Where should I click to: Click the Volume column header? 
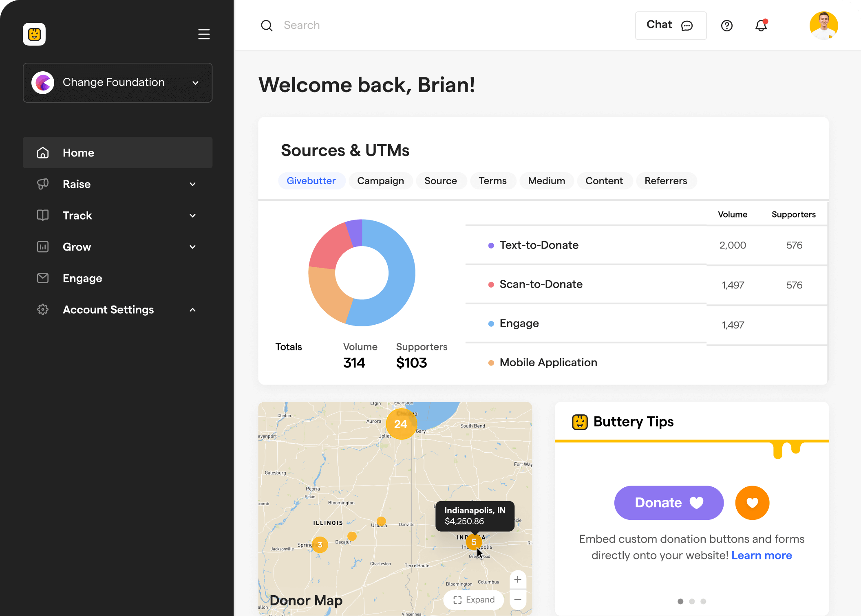pos(733,215)
